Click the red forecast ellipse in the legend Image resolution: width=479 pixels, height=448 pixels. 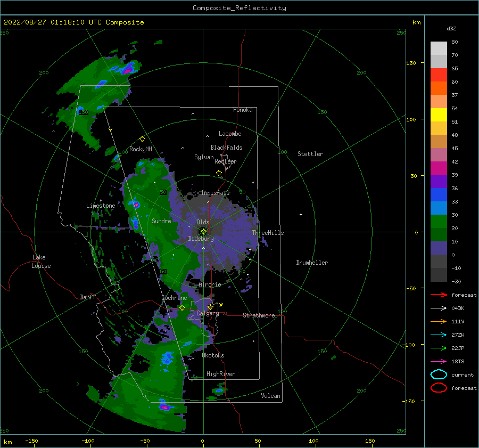pyautogui.click(x=439, y=388)
